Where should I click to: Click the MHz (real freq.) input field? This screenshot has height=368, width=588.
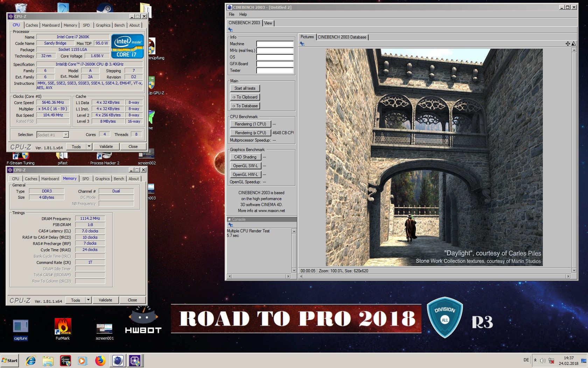click(275, 50)
